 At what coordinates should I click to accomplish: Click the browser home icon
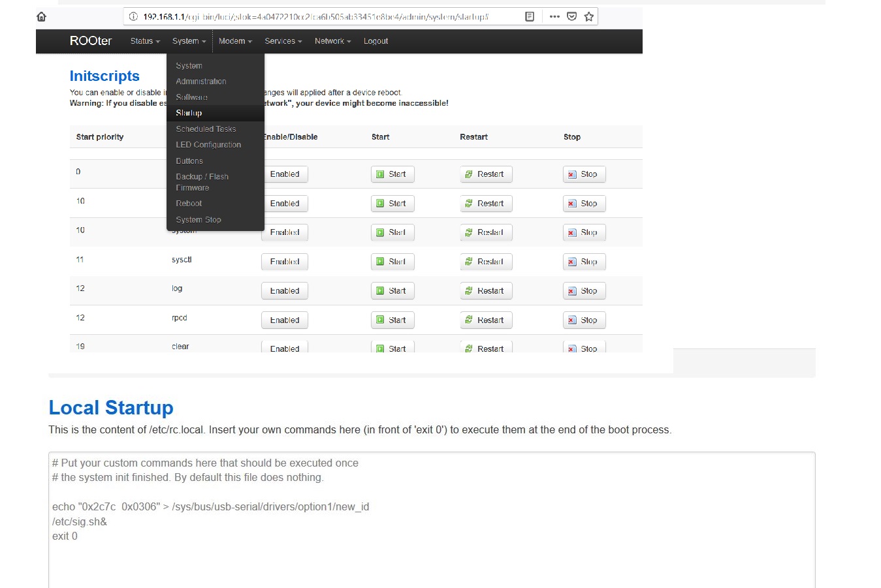[x=42, y=17]
